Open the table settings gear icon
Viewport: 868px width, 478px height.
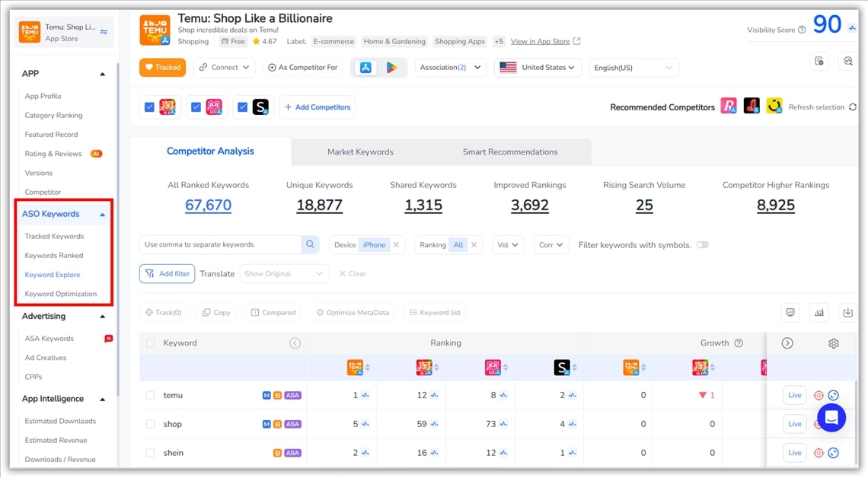[833, 343]
